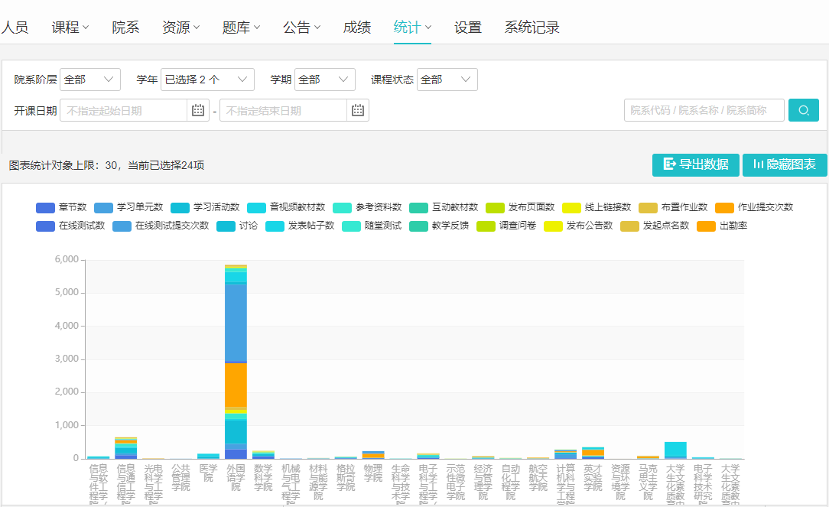The image size is (830, 508).
Task: Click the 调查问卷 legend marker
Action: point(486,226)
